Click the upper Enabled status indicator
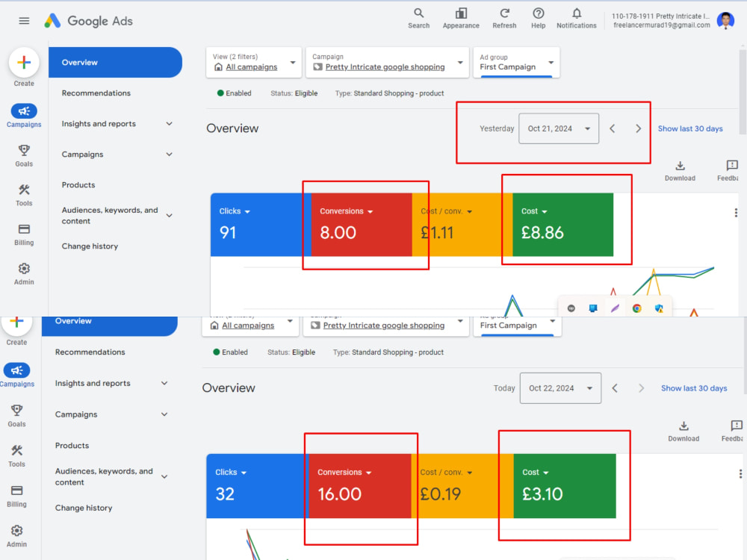Viewport: 747px width, 560px height. [x=234, y=93]
